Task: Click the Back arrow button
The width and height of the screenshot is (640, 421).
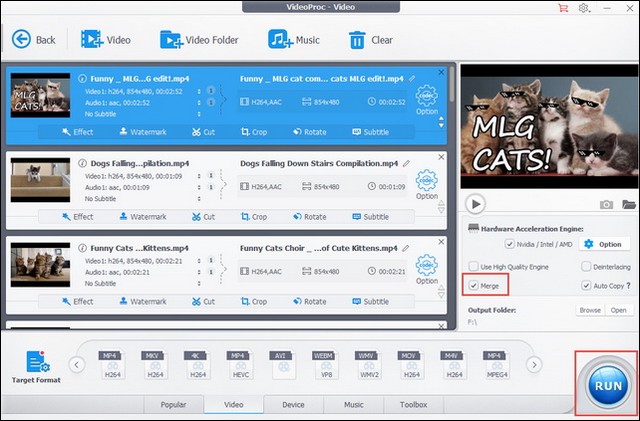Action: click(33, 40)
